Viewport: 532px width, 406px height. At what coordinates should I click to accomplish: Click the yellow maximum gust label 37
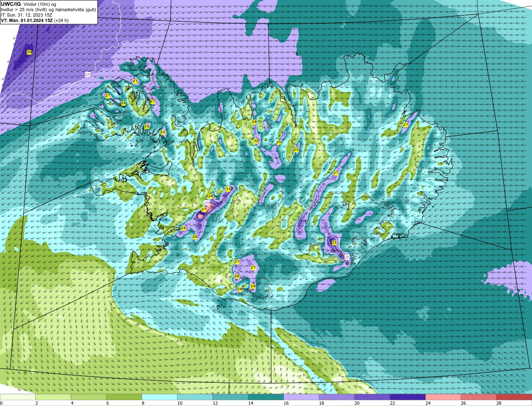point(204,210)
